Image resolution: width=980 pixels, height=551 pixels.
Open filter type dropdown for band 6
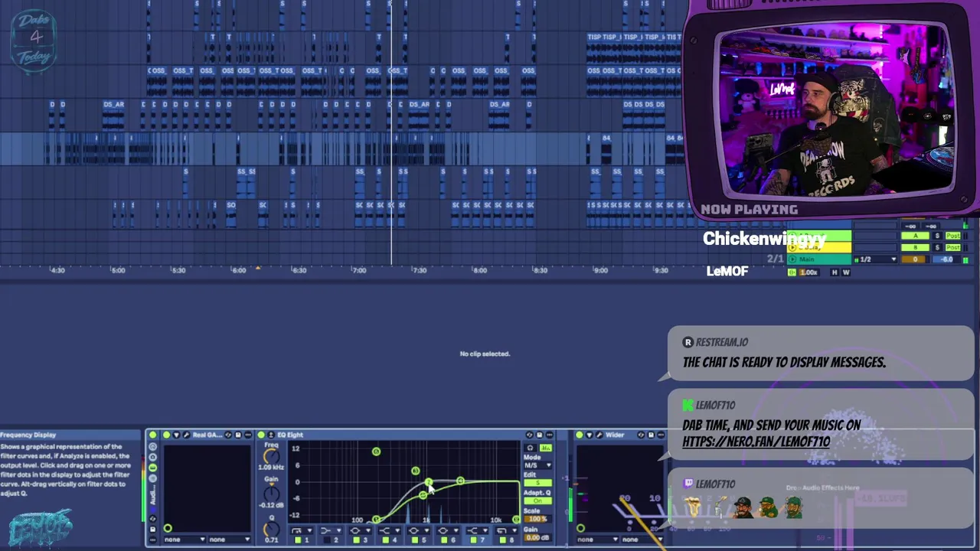(447, 530)
